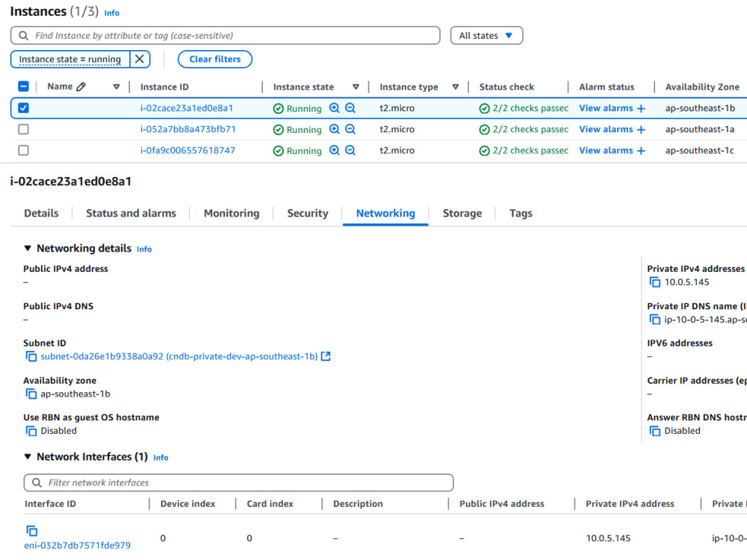The height and width of the screenshot is (560, 747).
Task: Open instance link i-02cace23a1ed0e8a1
Action: click(186, 108)
